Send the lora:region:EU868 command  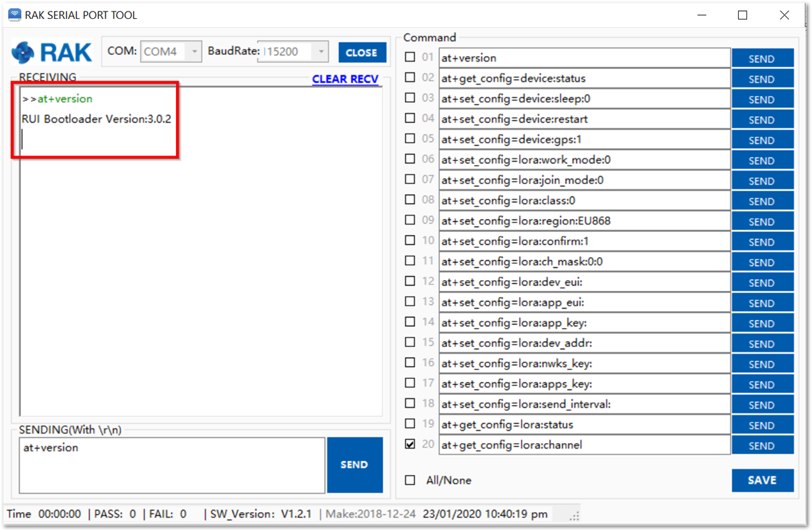(762, 222)
